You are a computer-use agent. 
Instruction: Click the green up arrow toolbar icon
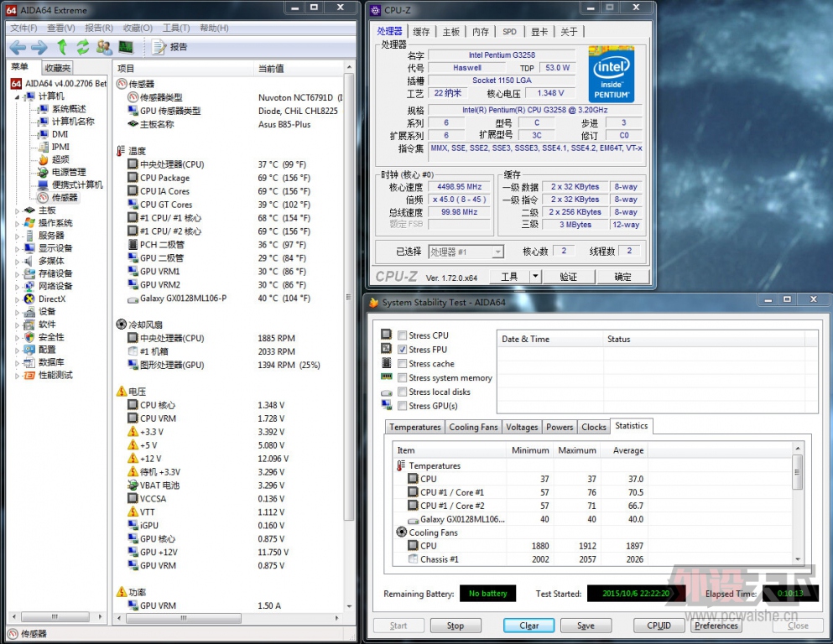(x=62, y=47)
